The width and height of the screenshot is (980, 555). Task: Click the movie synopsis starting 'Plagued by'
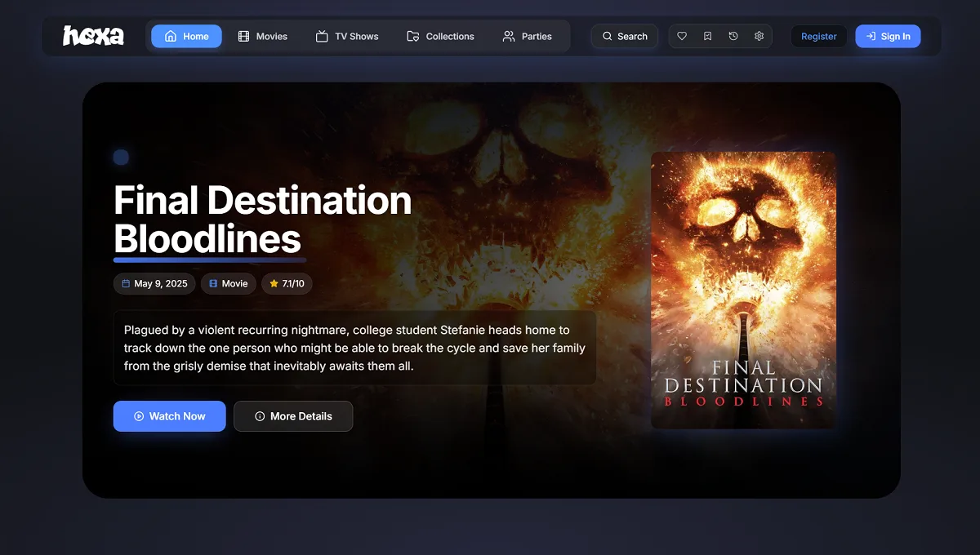click(x=354, y=348)
